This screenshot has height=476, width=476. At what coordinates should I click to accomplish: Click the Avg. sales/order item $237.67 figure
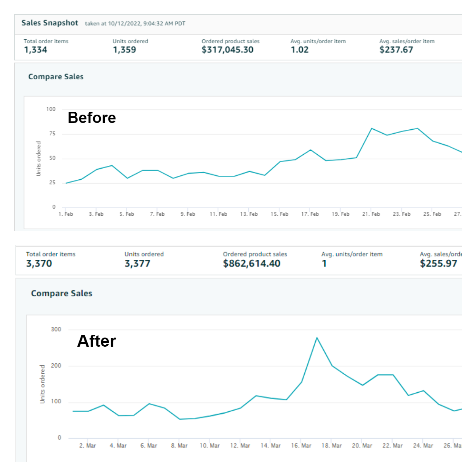396,50
